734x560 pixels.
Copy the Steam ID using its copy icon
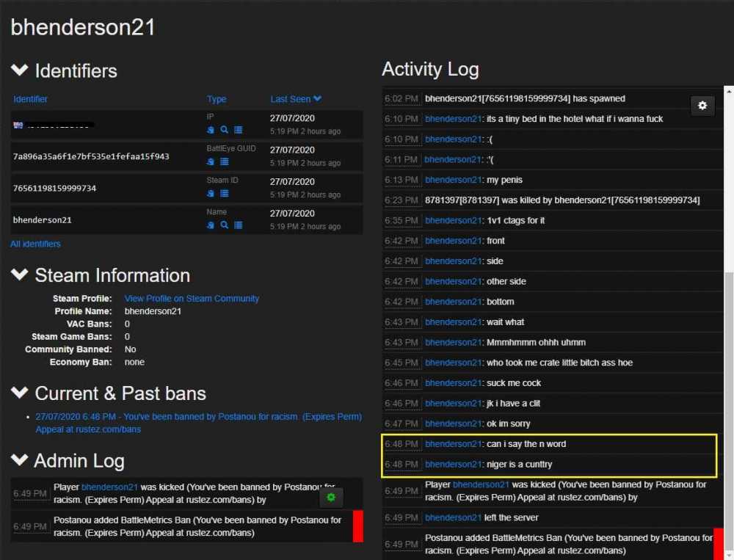point(211,194)
